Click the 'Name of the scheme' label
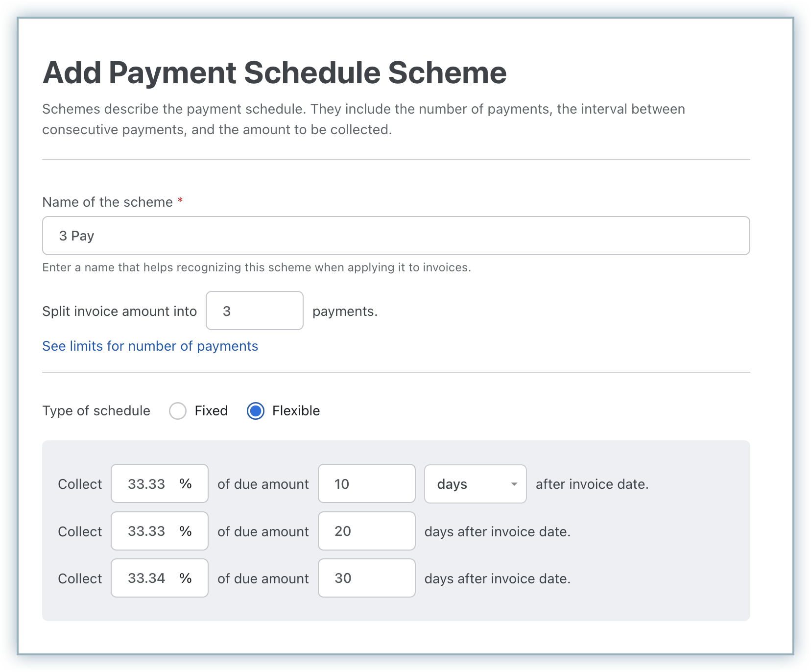 [x=107, y=202]
